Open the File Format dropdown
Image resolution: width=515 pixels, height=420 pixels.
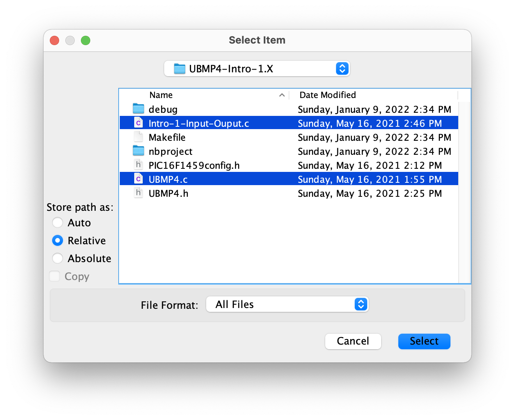[360, 304]
